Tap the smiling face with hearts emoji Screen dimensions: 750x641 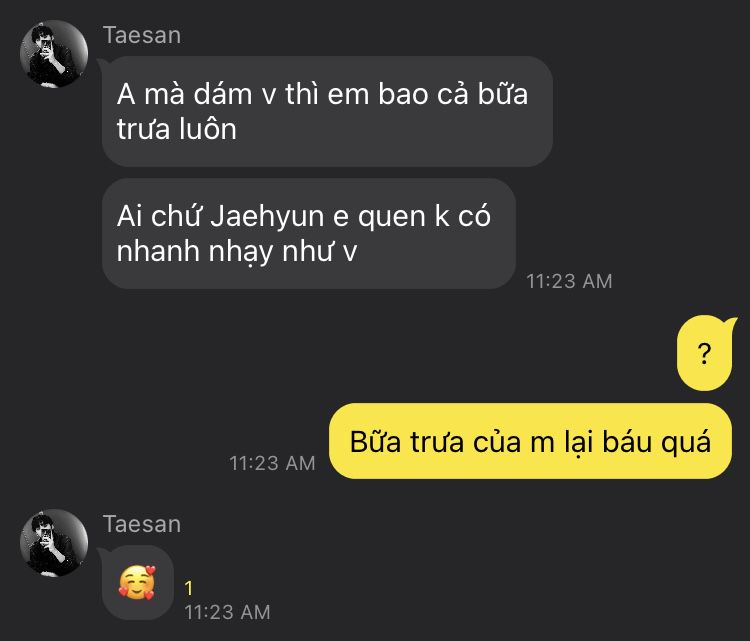click(x=137, y=583)
